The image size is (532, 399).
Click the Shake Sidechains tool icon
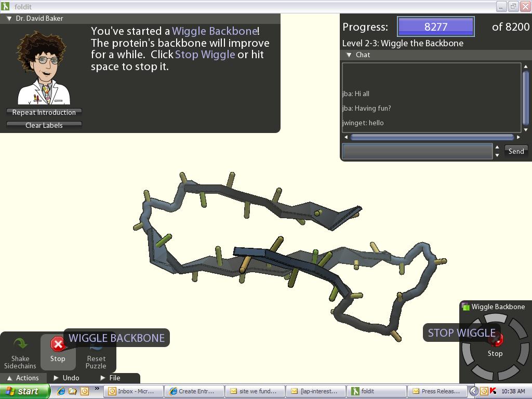pyautogui.click(x=20, y=344)
